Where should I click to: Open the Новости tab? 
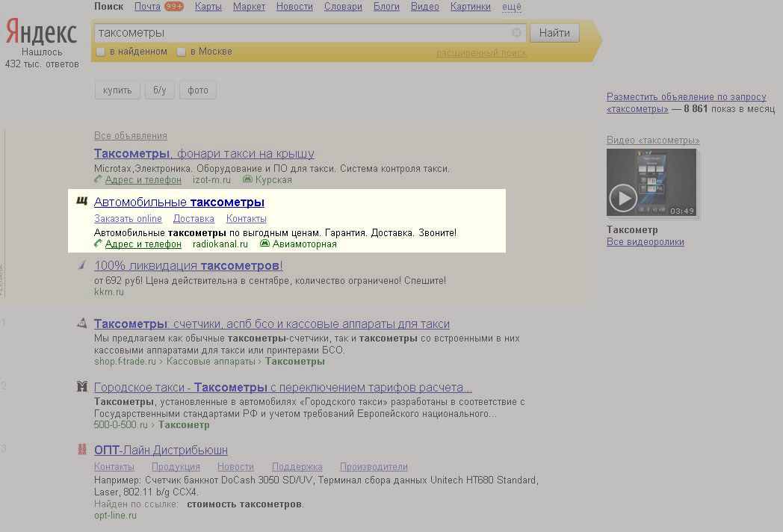294,7
